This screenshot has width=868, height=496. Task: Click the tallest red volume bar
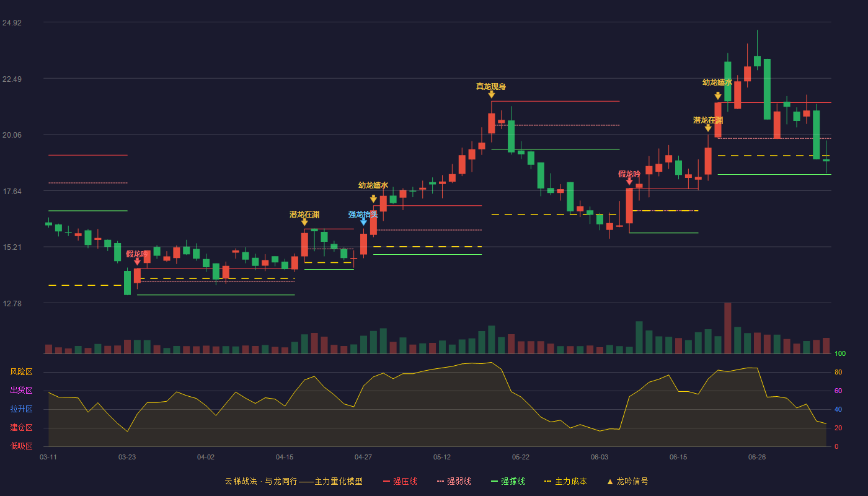click(x=727, y=328)
